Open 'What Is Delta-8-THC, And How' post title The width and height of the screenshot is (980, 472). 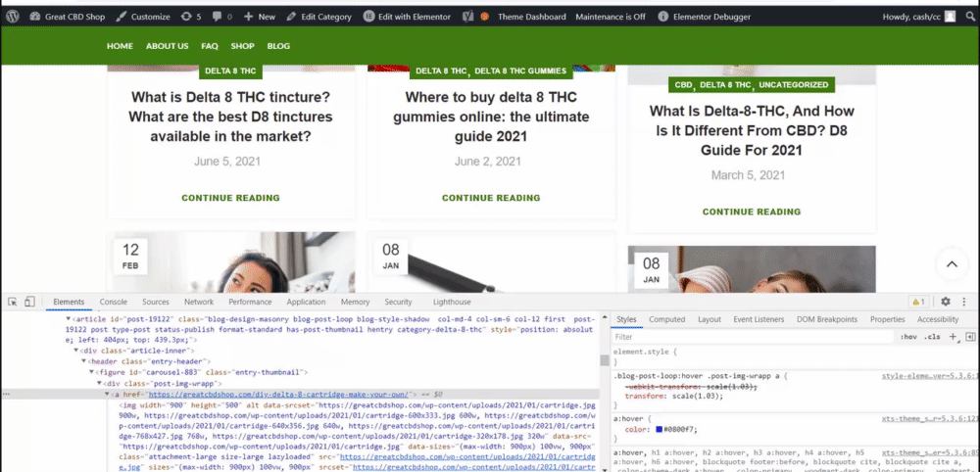click(752, 130)
